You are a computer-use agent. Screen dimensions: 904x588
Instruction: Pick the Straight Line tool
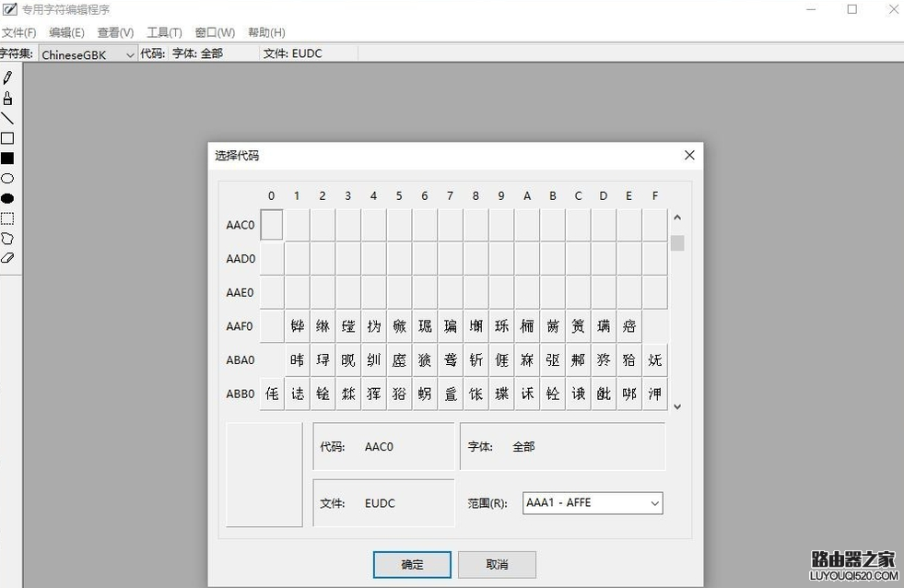click(x=9, y=118)
